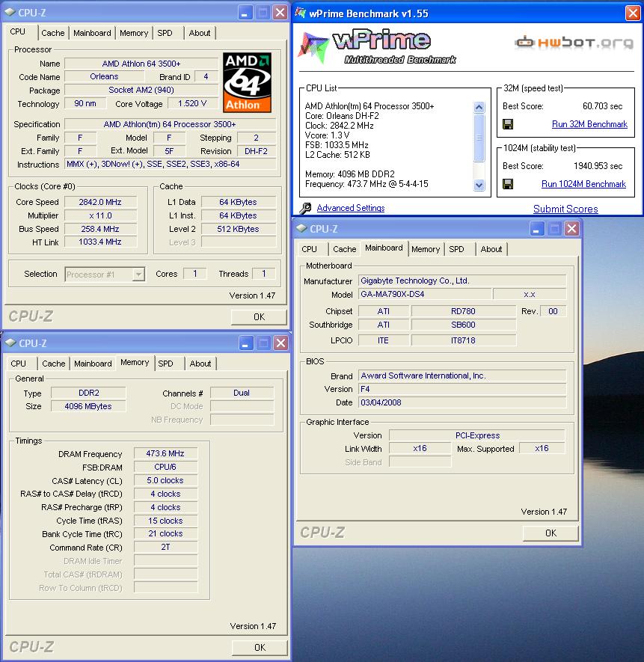Minimize the CPU-Z Mainboard window
644x662 pixels.
[x=537, y=229]
